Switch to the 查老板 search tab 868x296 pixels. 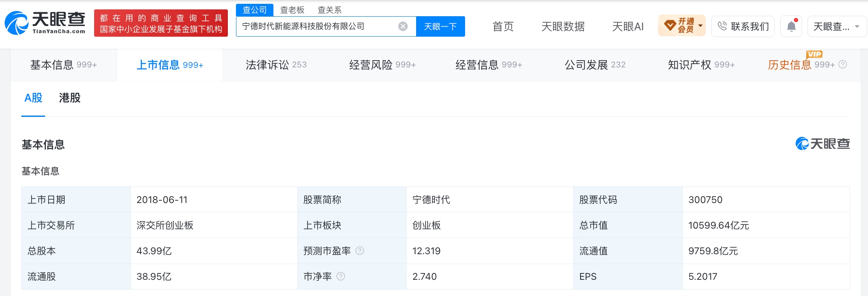click(292, 10)
